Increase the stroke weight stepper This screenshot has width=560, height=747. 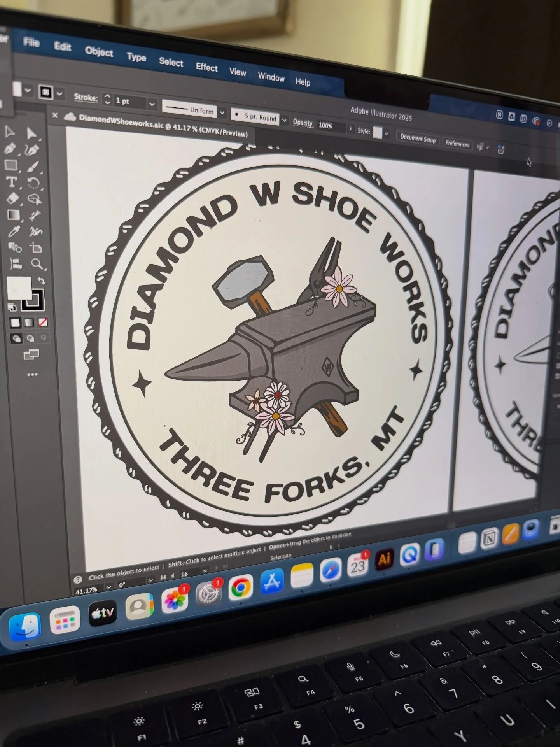click(x=108, y=96)
